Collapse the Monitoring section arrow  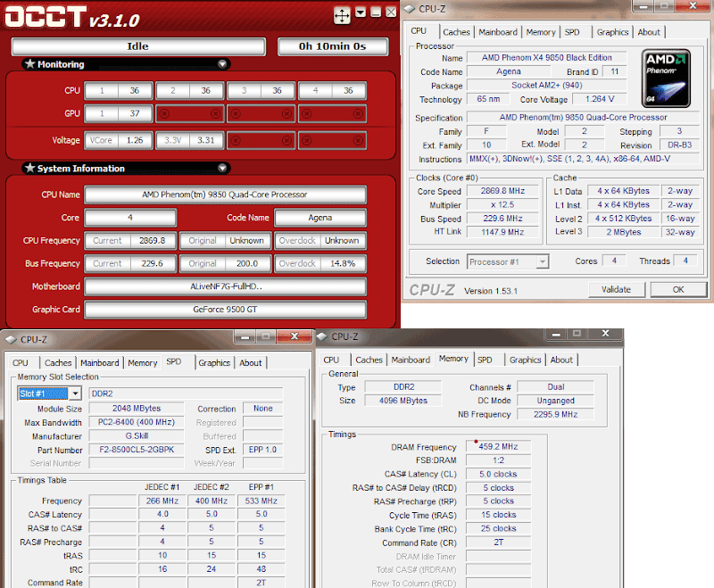tap(222, 64)
